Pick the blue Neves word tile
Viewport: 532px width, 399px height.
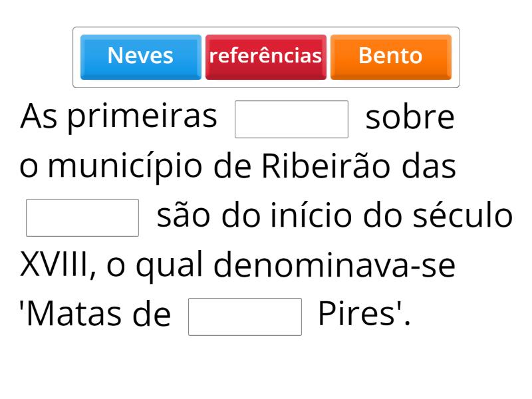point(140,57)
